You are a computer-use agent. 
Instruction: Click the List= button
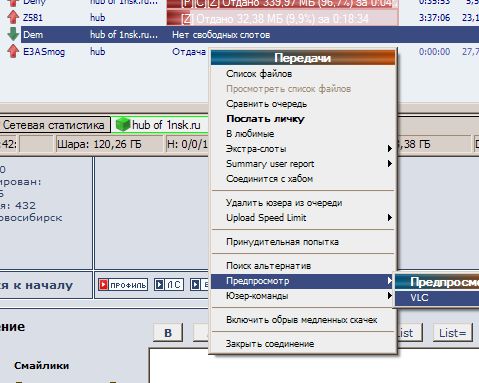pyautogui.click(x=453, y=333)
